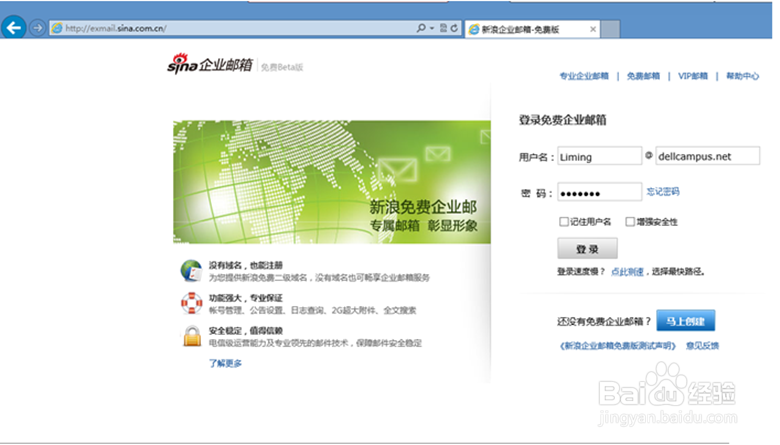Select the 新浪企业邮箱-免费版 browser tab
The width and height of the screenshot is (780, 445).
pos(532,29)
